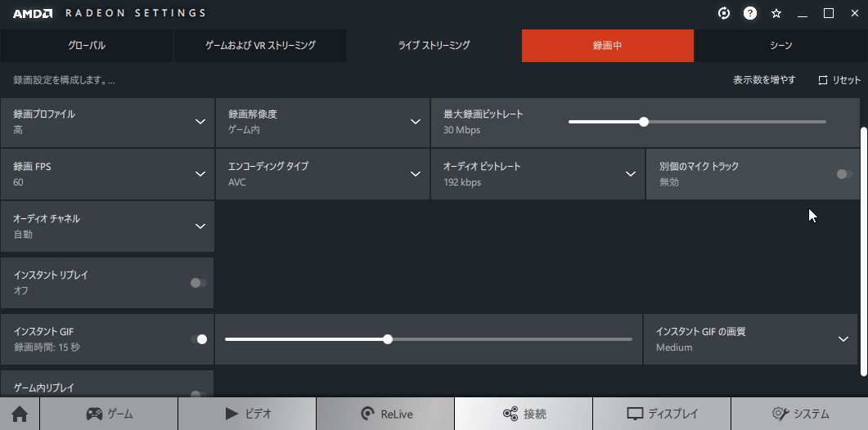Switch to the シーン tab
This screenshot has height=430, width=868.
click(781, 46)
